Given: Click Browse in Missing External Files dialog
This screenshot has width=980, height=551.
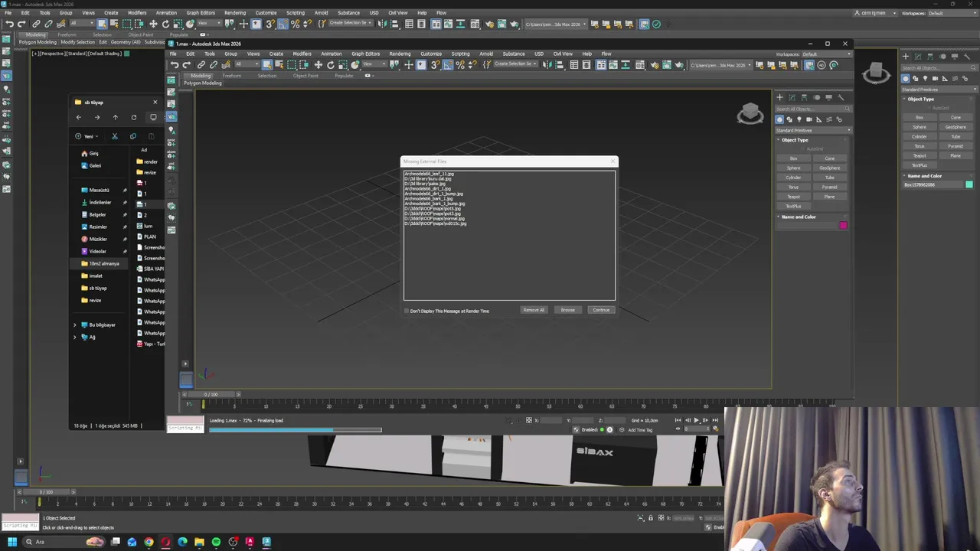Looking at the screenshot, I should tap(567, 310).
